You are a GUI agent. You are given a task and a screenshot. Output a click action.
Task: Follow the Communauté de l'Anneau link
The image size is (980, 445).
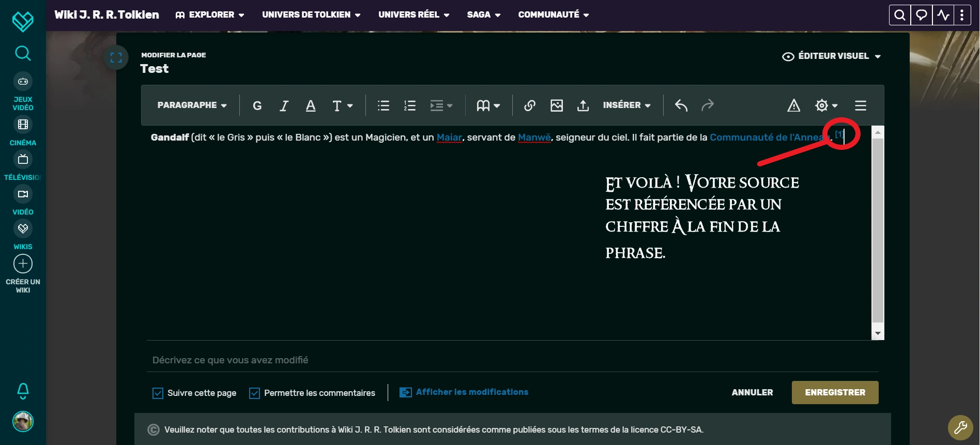click(770, 137)
